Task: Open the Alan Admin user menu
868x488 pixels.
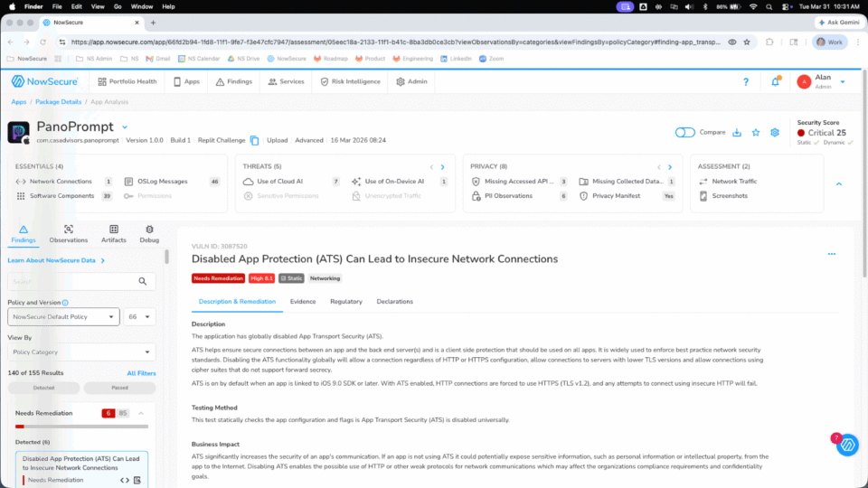Action: click(821, 82)
